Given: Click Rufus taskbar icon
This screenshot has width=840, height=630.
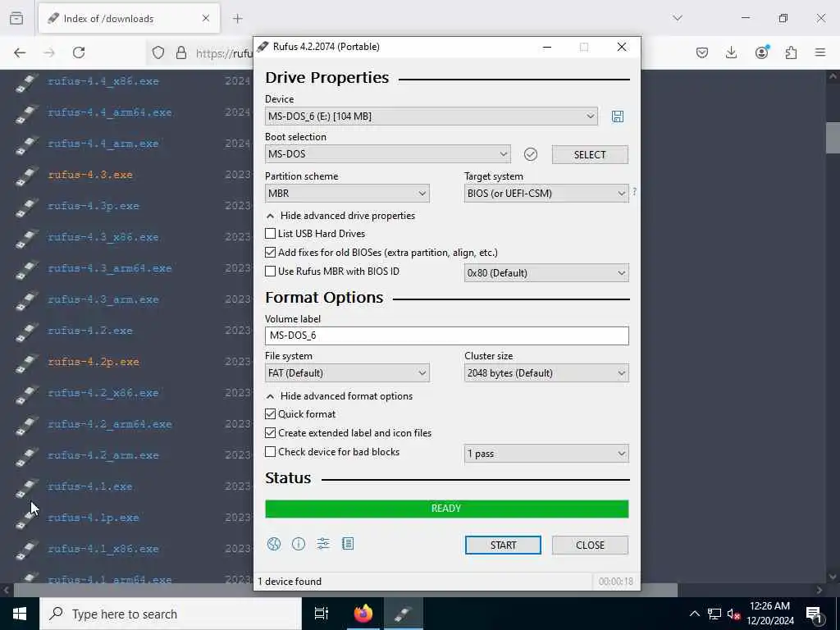Looking at the screenshot, I should 403,614.
